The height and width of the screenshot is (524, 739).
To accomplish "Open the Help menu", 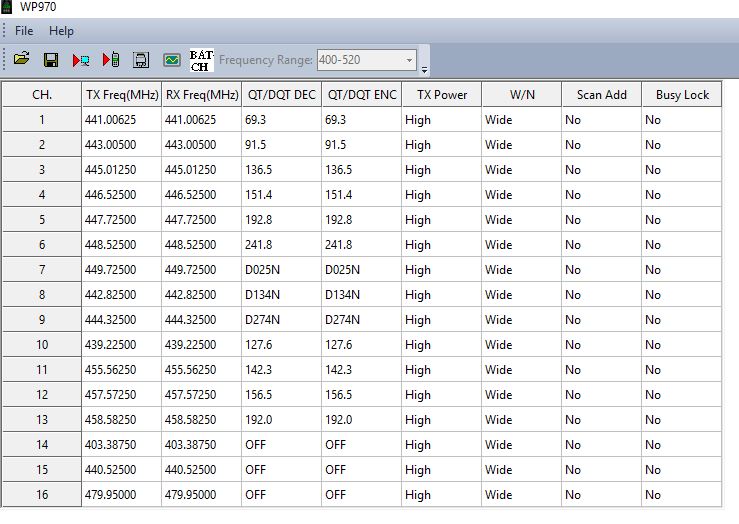I will [x=61, y=31].
